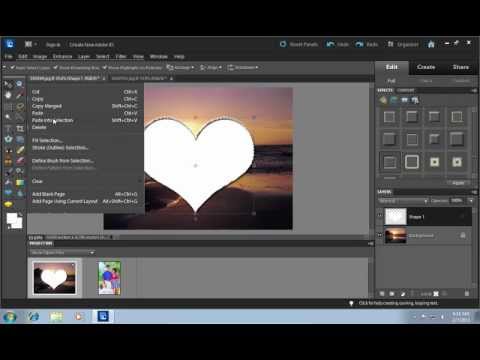The width and height of the screenshot is (480, 360).
Task: Open the Enhance menu
Action: coord(62,57)
